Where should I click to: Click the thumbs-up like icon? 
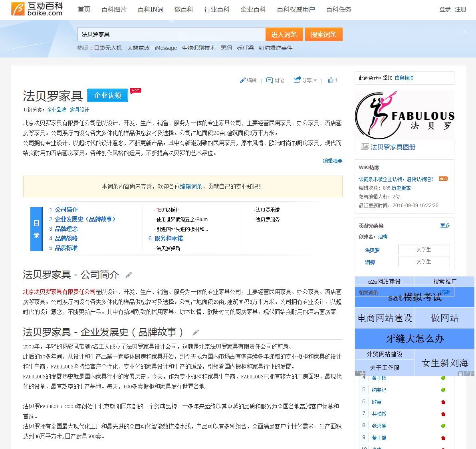point(331,80)
